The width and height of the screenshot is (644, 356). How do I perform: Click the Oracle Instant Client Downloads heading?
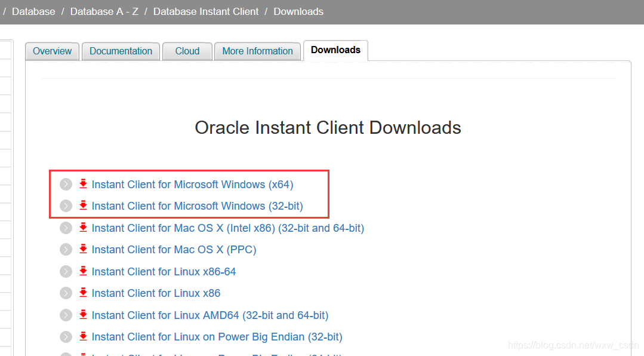point(328,127)
